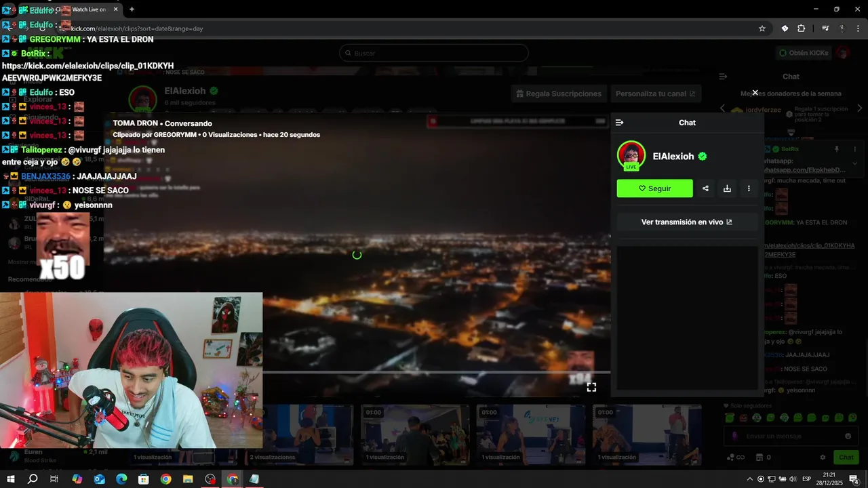Open Microsoft Edge from the taskbar
The width and height of the screenshot is (868, 488).
121,479
